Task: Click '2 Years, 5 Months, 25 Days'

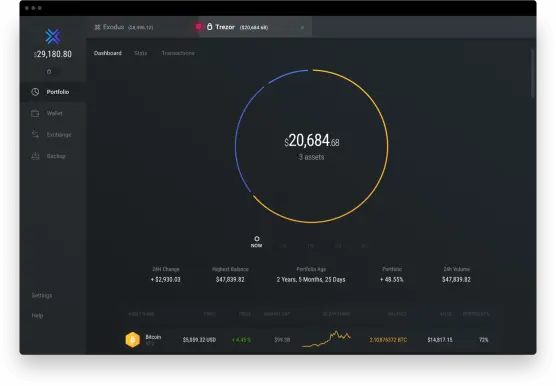Action: coord(311,280)
